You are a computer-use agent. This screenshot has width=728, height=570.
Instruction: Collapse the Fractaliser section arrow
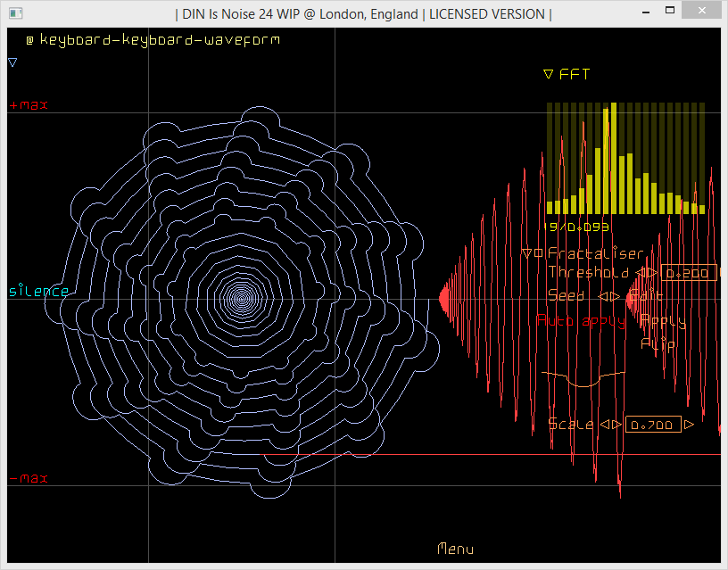(526, 253)
